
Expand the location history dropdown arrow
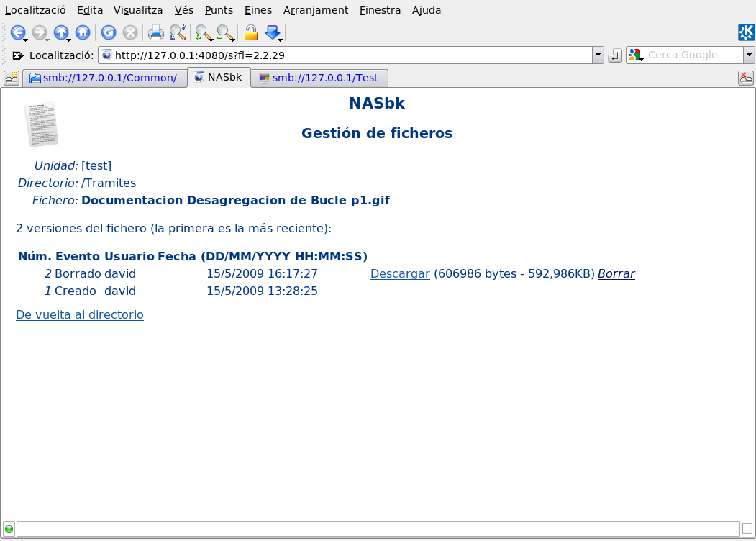pyautogui.click(x=598, y=55)
